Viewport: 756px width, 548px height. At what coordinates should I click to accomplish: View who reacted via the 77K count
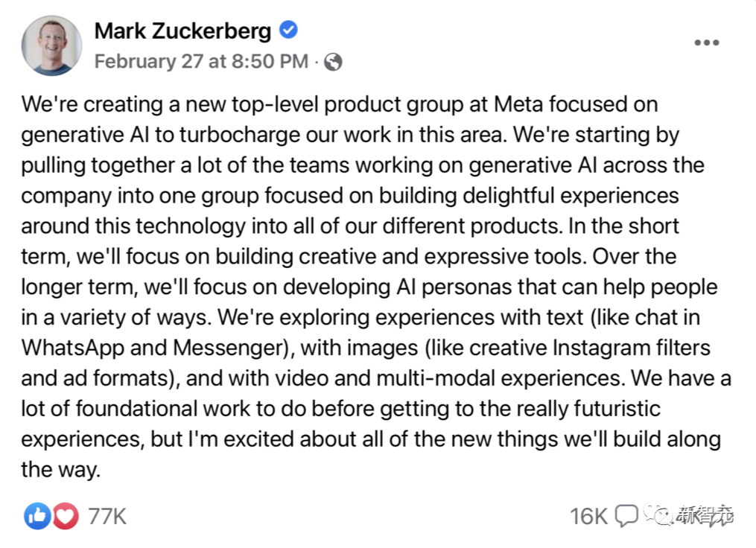pos(107,516)
